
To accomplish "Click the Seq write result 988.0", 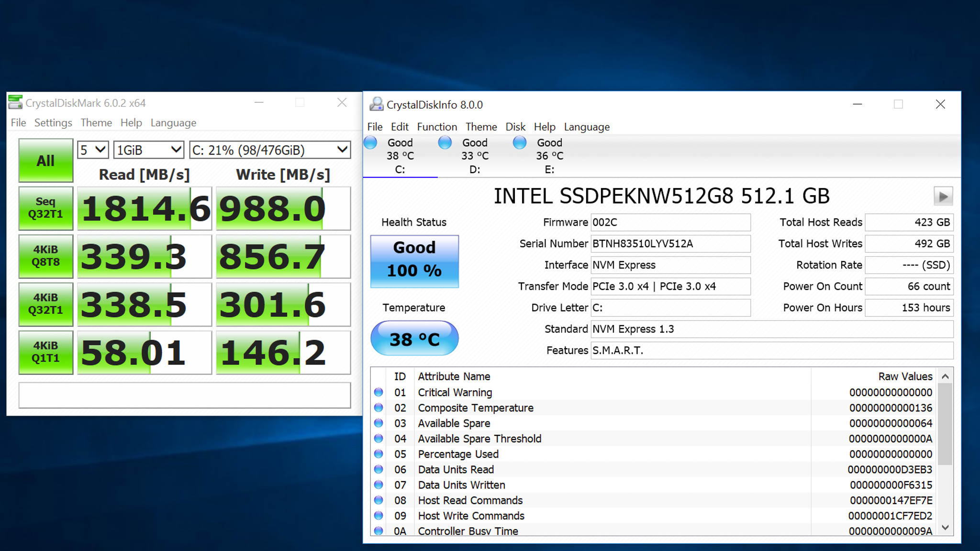I will (283, 209).
